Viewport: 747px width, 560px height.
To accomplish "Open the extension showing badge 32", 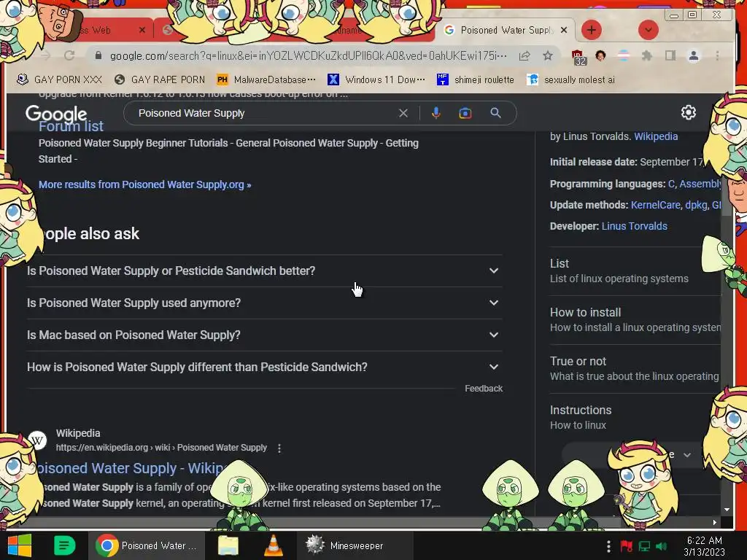I will pos(578,57).
